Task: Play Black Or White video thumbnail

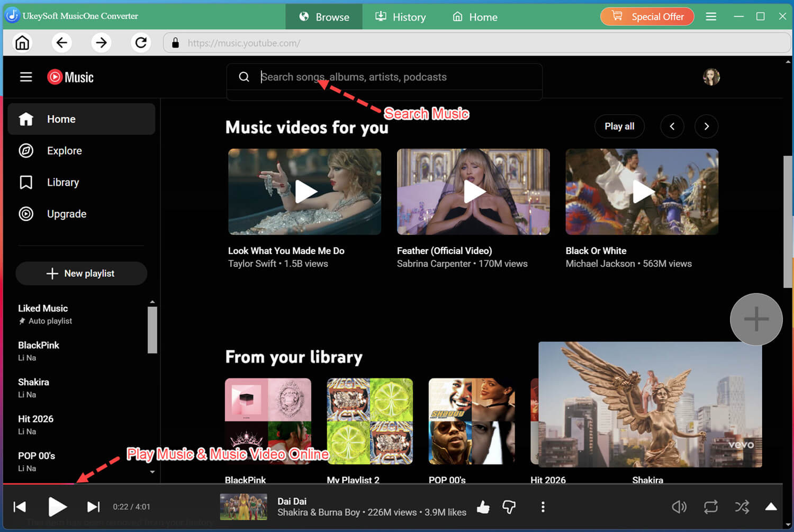Action: point(642,192)
